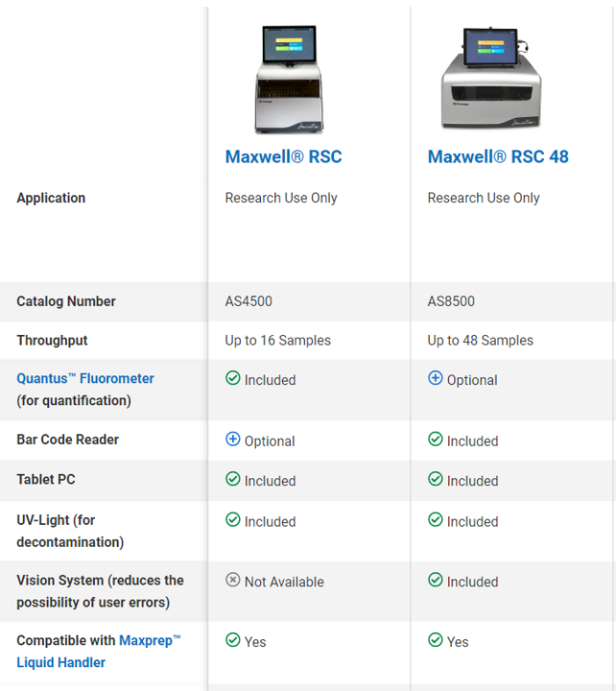Open the Quantus Fluorometer link

click(x=85, y=378)
